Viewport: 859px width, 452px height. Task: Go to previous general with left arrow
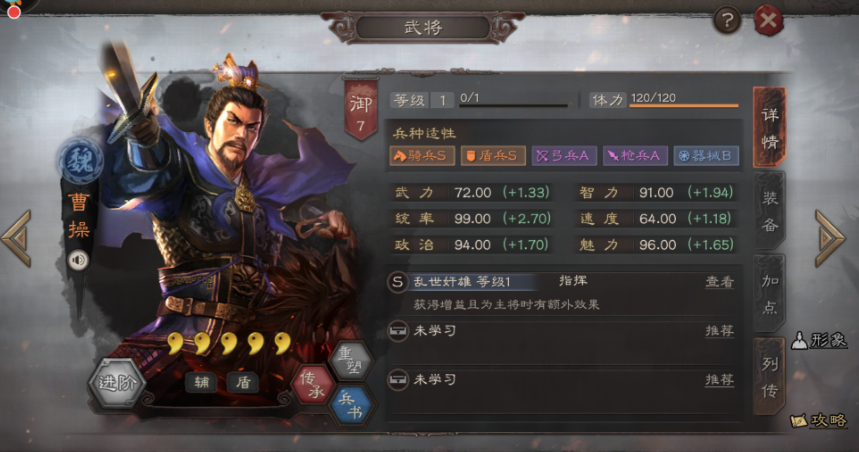[16, 239]
